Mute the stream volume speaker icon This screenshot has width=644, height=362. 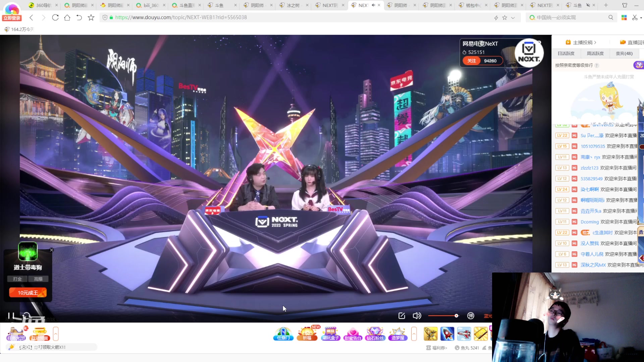(x=417, y=316)
